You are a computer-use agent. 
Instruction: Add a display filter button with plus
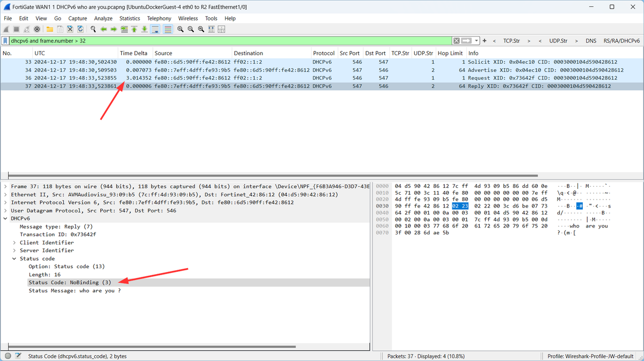tap(485, 41)
